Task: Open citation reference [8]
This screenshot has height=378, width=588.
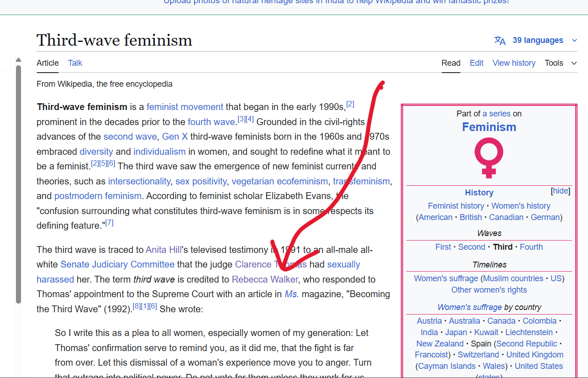Action: pos(136,306)
